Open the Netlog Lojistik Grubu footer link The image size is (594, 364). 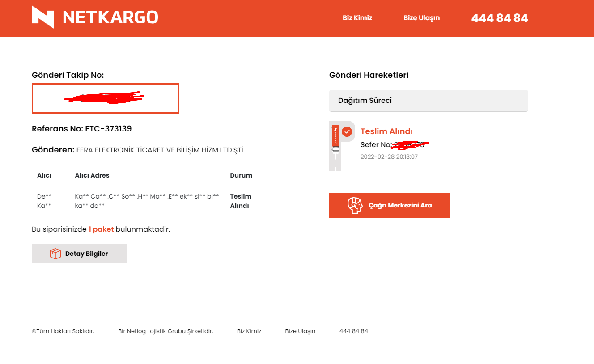pyautogui.click(x=156, y=331)
